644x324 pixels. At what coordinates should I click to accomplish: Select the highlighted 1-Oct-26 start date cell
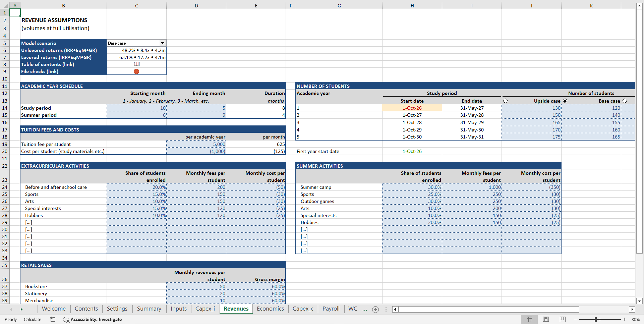pyautogui.click(x=412, y=108)
